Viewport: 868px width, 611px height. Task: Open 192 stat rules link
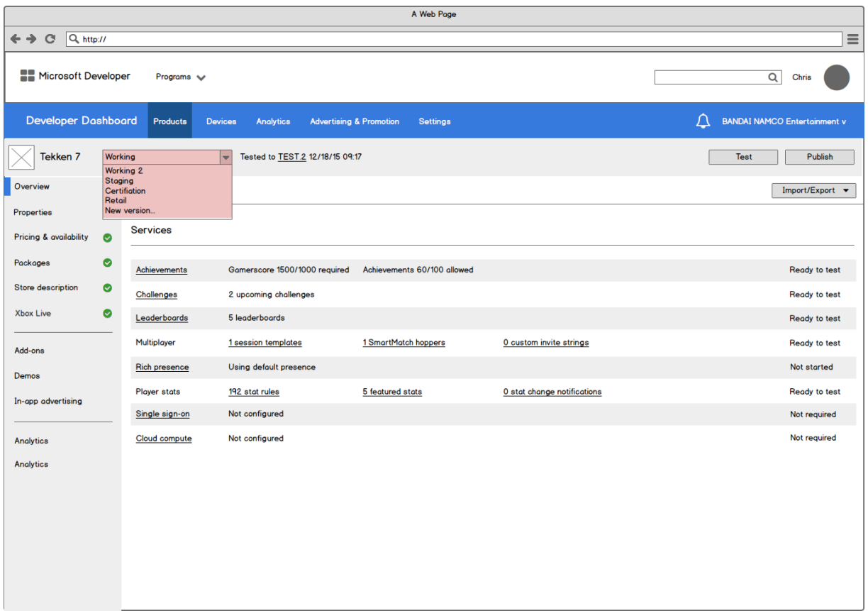tap(254, 392)
